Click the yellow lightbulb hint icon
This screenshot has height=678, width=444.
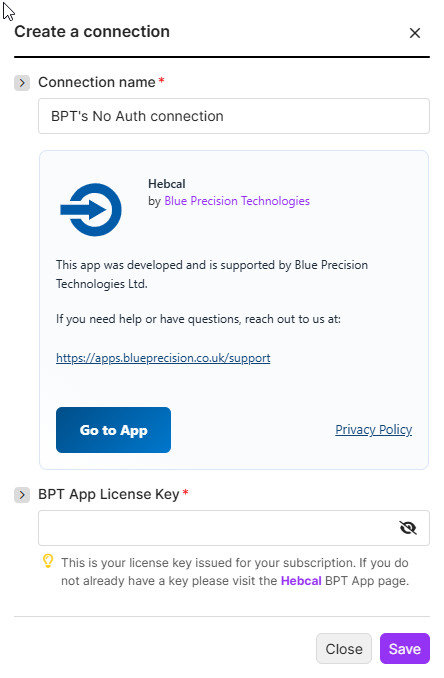48,561
